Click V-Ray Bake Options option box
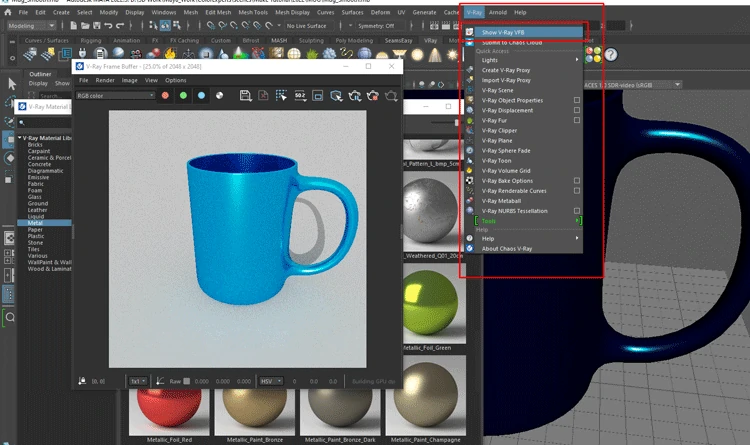Image resolution: width=750 pixels, height=445 pixels. coord(577,180)
